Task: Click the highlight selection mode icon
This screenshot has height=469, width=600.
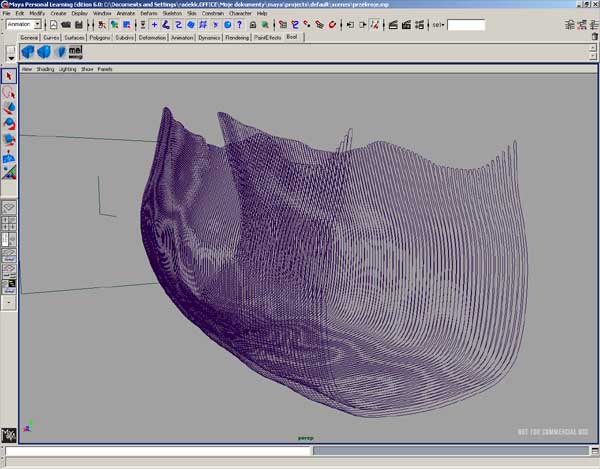Action: (265, 25)
